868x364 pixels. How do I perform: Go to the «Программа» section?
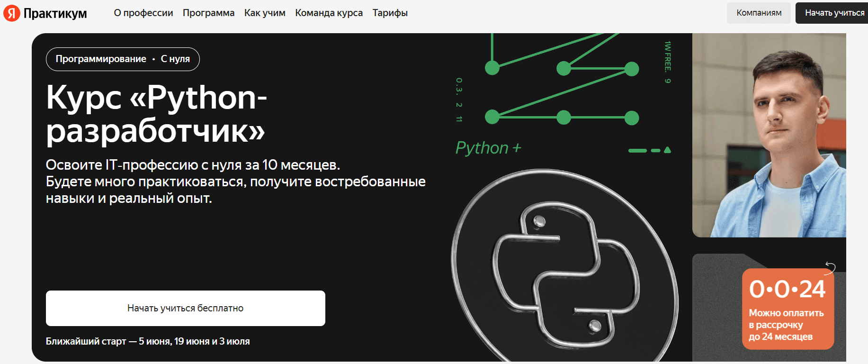pyautogui.click(x=208, y=13)
